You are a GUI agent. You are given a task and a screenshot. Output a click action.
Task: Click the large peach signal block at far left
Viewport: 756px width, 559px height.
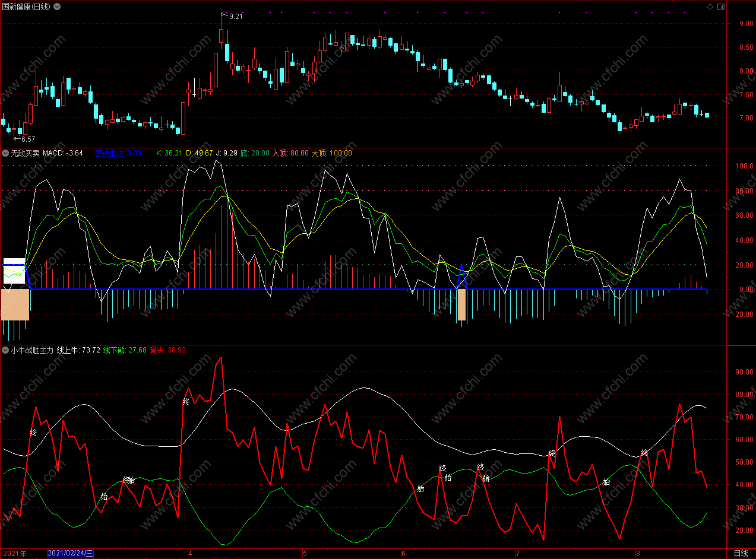point(15,304)
